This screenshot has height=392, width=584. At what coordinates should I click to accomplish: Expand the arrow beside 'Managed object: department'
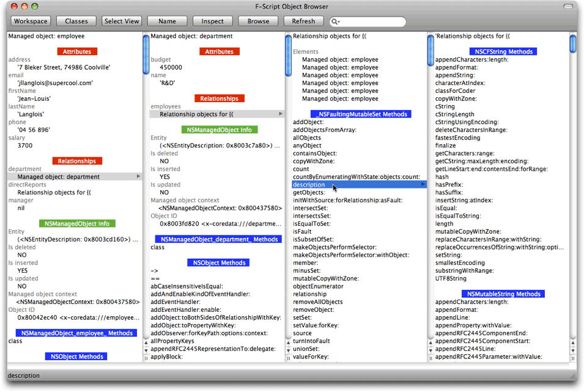point(138,177)
